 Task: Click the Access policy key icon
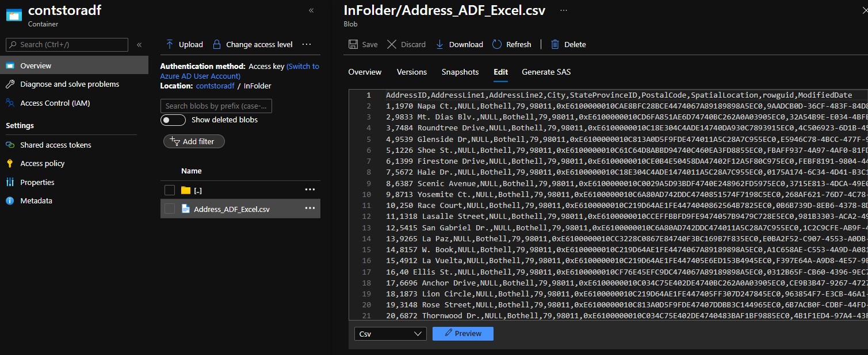coord(10,163)
